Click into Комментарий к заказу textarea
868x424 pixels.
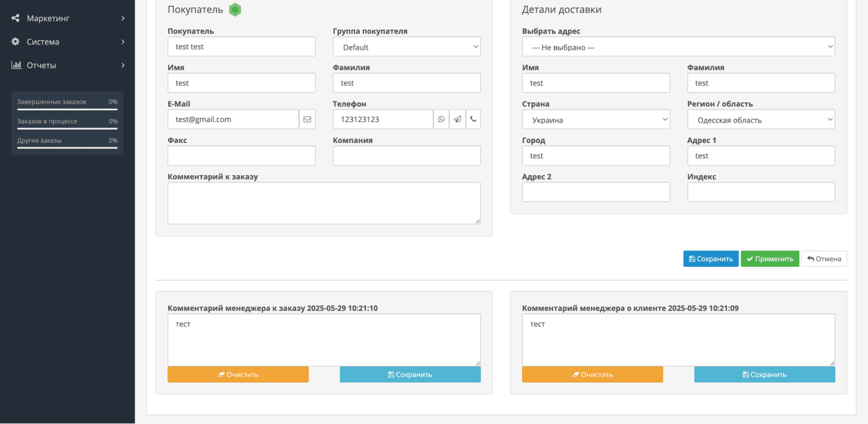[x=324, y=203]
